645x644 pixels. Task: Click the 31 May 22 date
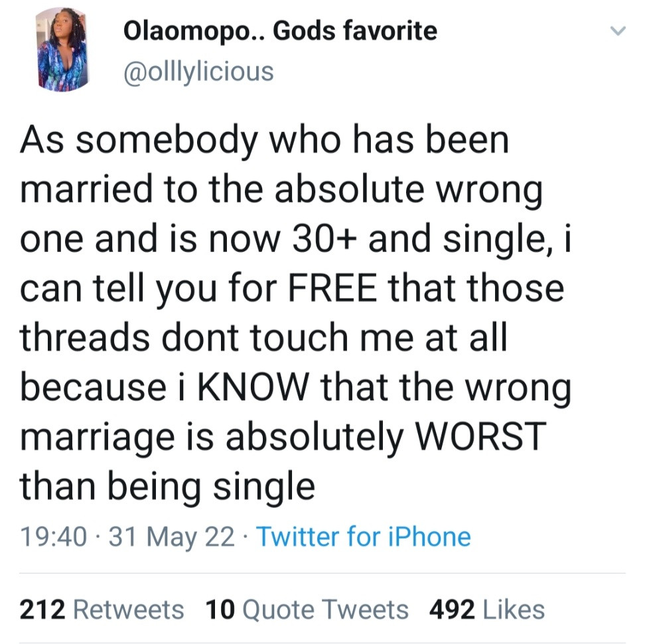click(172, 537)
